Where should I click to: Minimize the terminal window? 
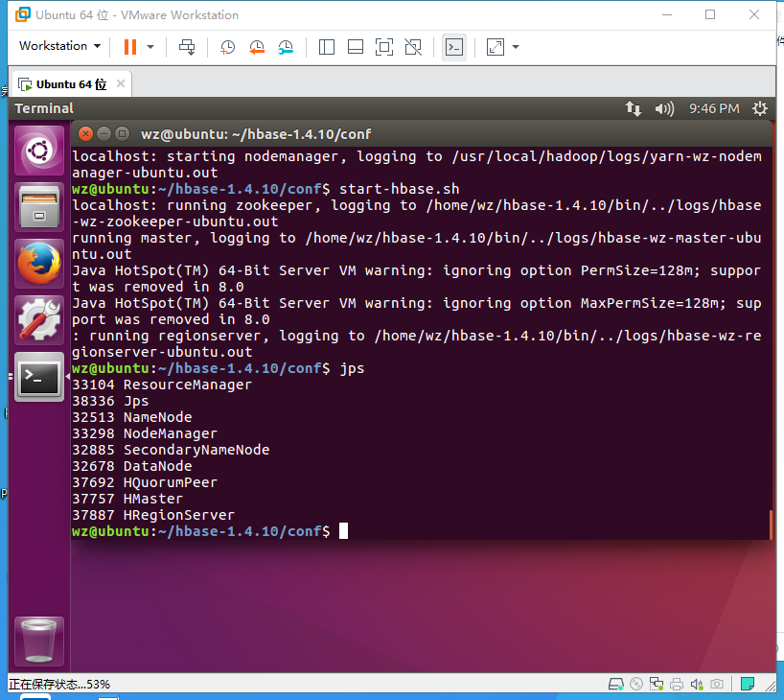(x=104, y=134)
